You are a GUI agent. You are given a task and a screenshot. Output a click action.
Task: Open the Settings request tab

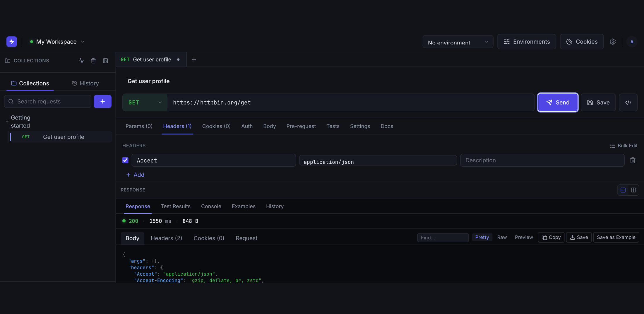[360, 126]
